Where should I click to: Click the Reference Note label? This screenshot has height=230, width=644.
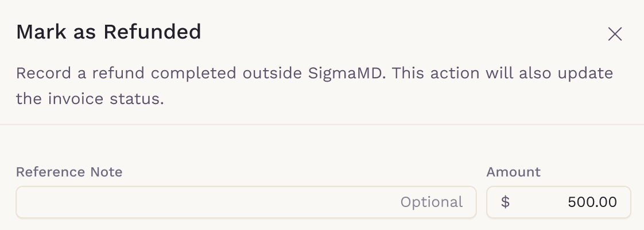[x=69, y=172]
